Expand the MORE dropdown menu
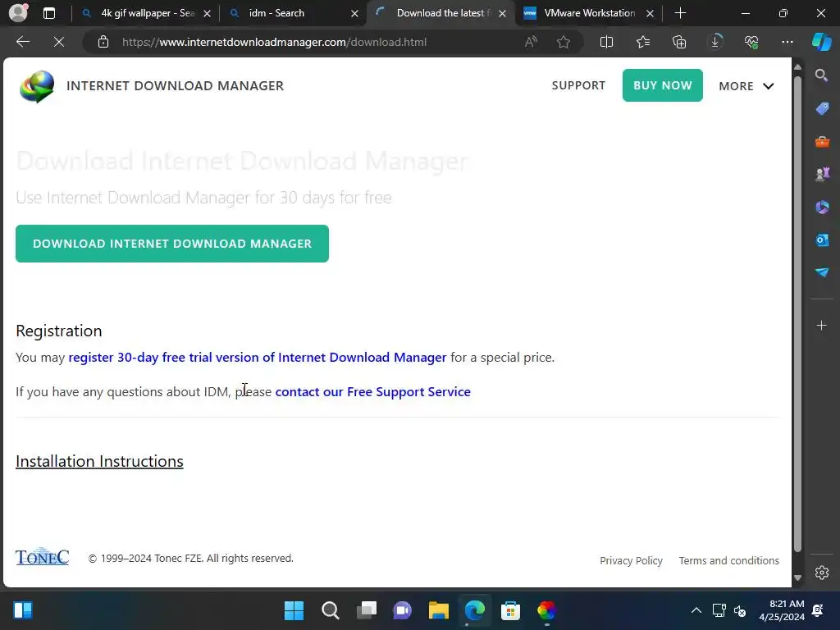 tap(746, 86)
